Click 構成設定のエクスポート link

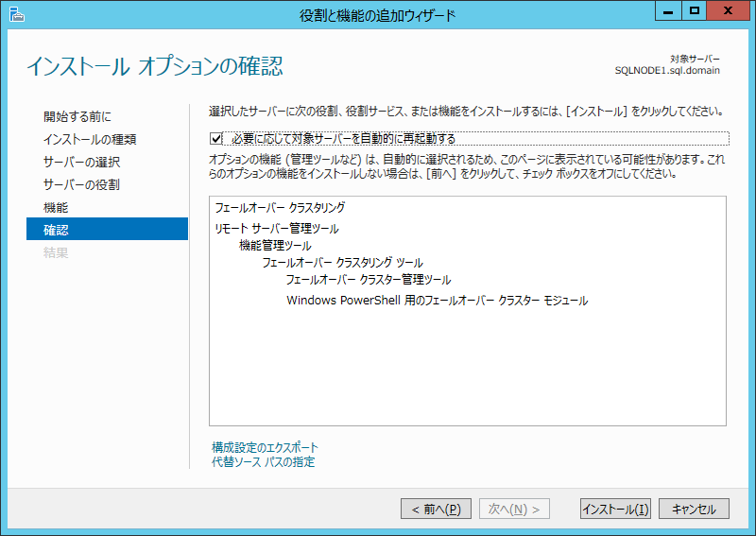[265, 447]
